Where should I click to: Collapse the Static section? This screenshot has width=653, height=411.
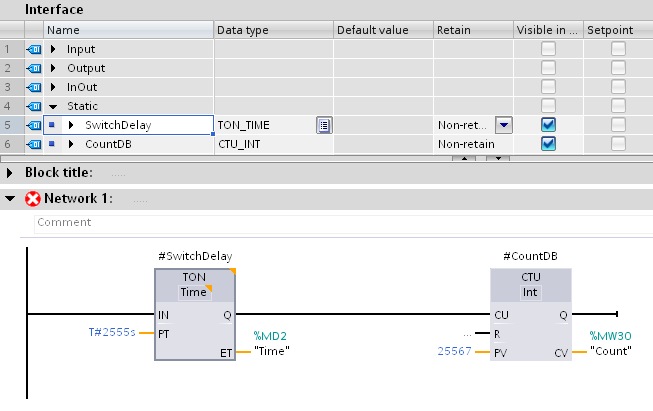53,106
